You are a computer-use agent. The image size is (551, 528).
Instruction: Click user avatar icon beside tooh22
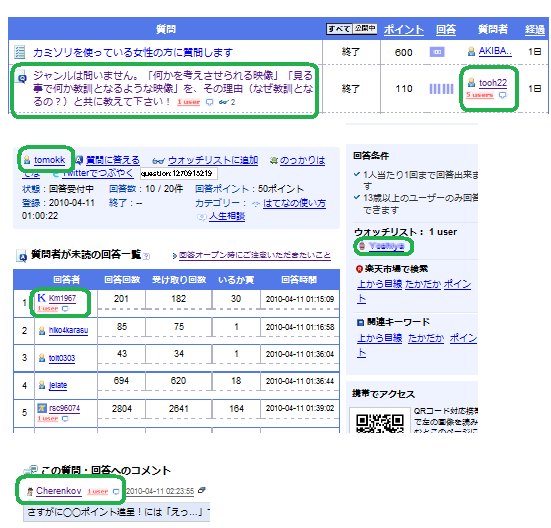[x=472, y=83]
